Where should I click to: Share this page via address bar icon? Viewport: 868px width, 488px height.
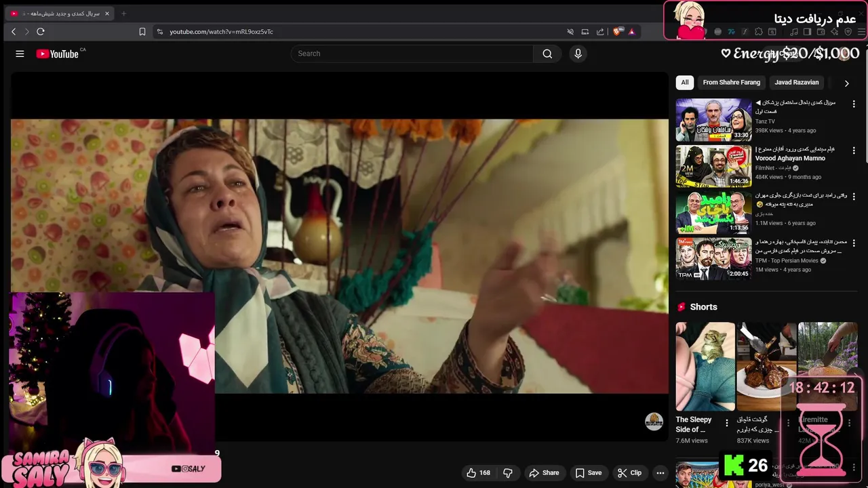click(600, 31)
